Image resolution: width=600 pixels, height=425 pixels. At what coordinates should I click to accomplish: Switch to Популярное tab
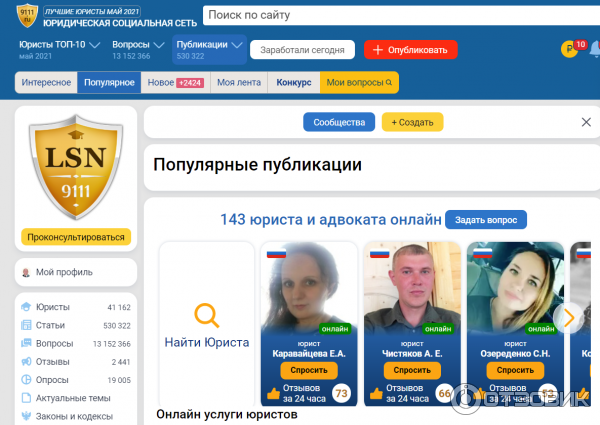point(109,82)
